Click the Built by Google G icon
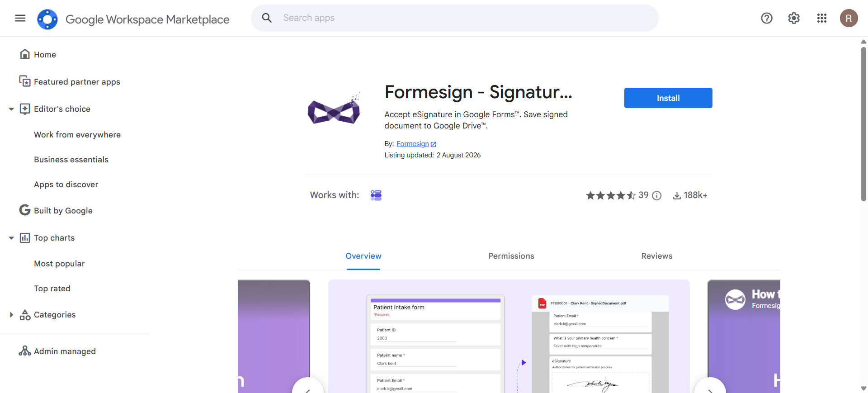 point(25,210)
